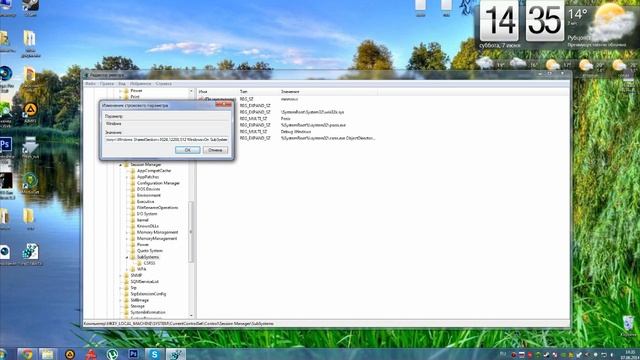Open the Избранное menu
Screen dimensions: 640x360
pyautogui.click(x=140, y=84)
